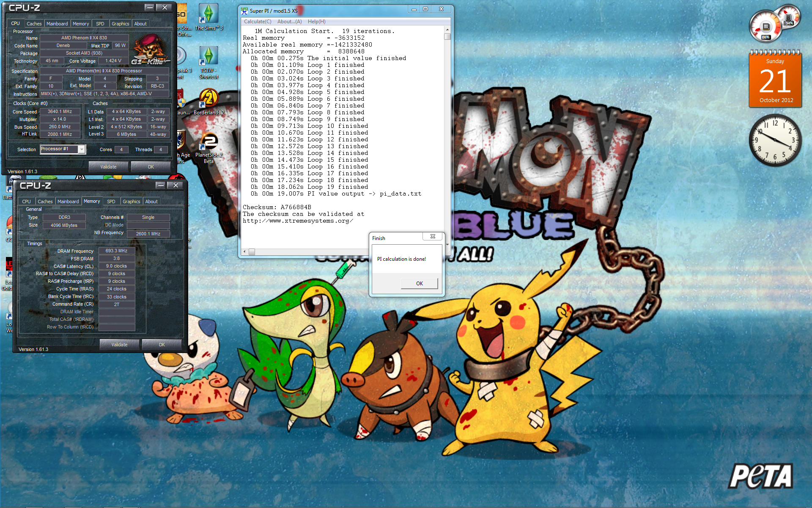
Task: Click the Bus Speed value 260.0 MHz
Action: 60,127
